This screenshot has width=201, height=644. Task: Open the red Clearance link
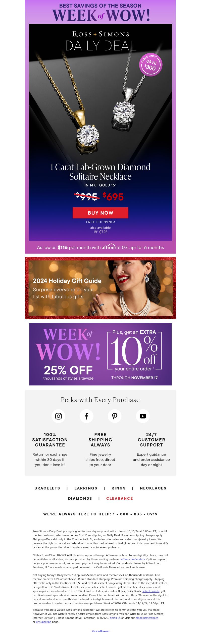[x=120, y=498]
